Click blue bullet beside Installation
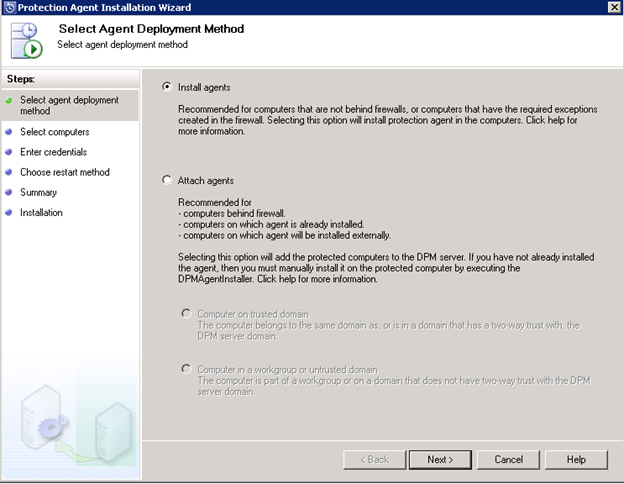The height and width of the screenshot is (484, 624). [9, 213]
